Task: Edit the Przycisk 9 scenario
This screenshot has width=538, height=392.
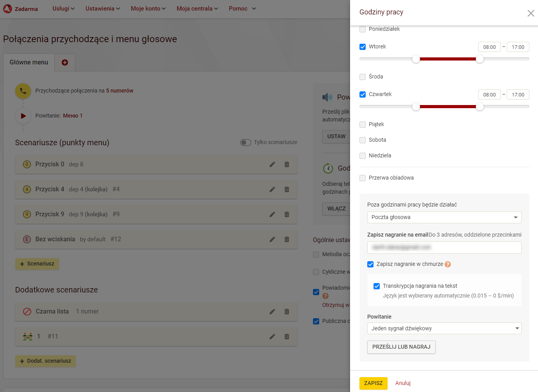Action: [x=272, y=214]
